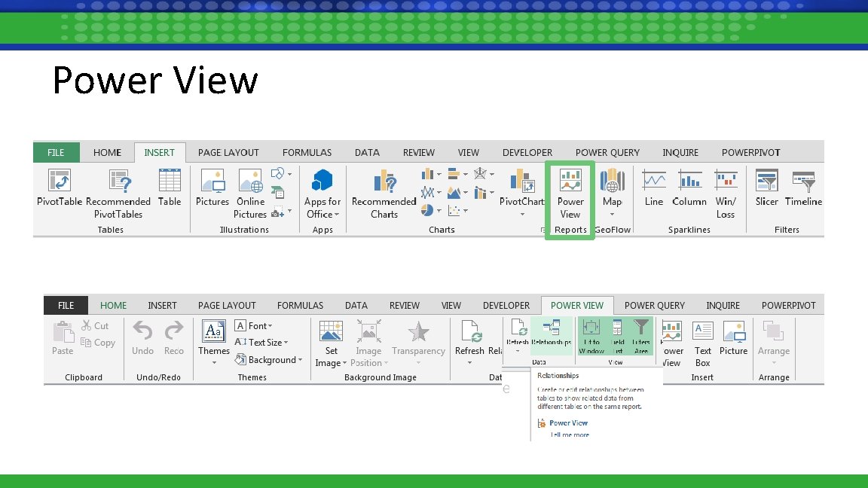The image size is (868, 488).
Task: Expand the Apps for Office dropdown arrow
Action: (337, 215)
